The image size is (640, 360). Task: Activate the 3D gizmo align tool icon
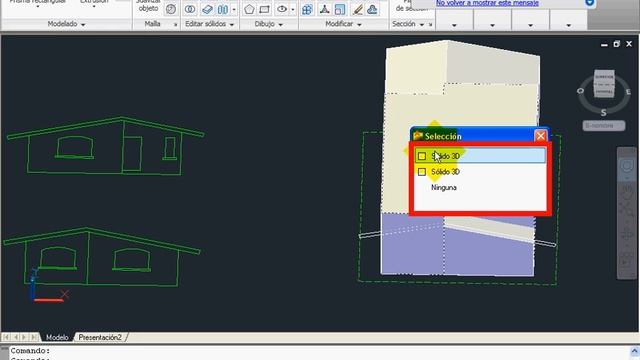pyautogui.click(x=324, y=9)
